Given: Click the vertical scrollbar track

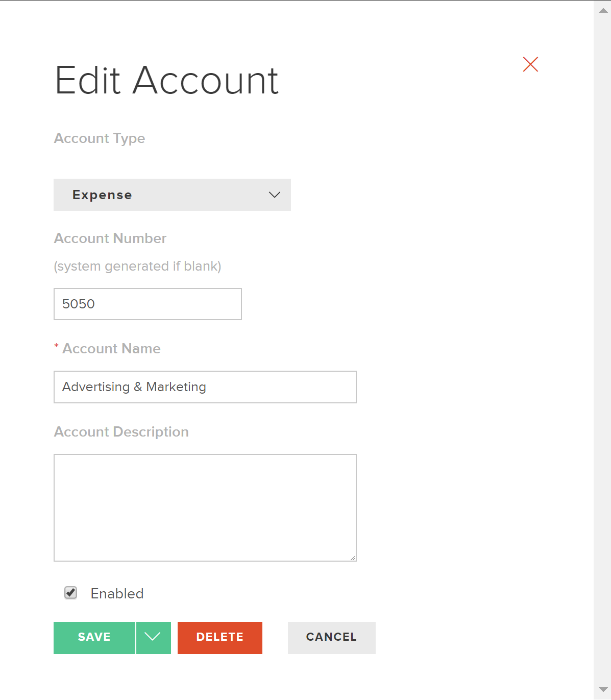Looking at the screenshot, I should coord(603,350).
